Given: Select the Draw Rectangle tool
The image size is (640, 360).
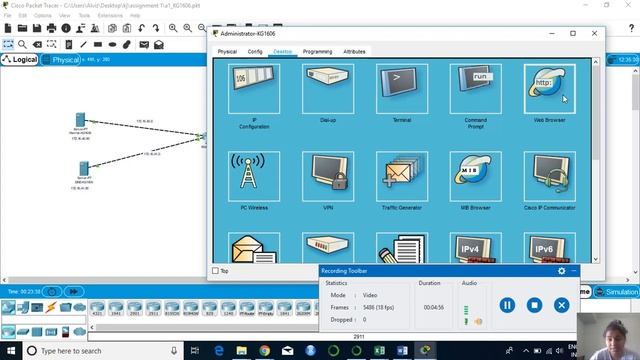Looking at the screenshot, I should click(98, 44).
